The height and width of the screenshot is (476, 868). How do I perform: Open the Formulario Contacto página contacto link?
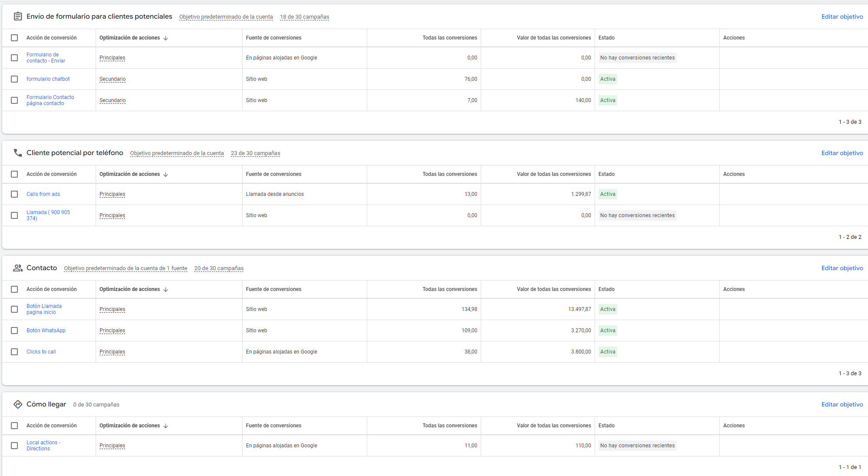(50, 100)
